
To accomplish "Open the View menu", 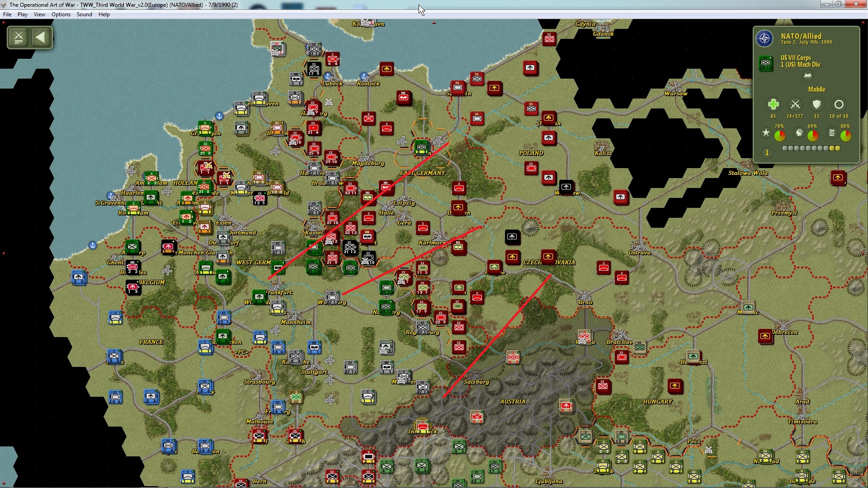I will [x=39, y=14].
